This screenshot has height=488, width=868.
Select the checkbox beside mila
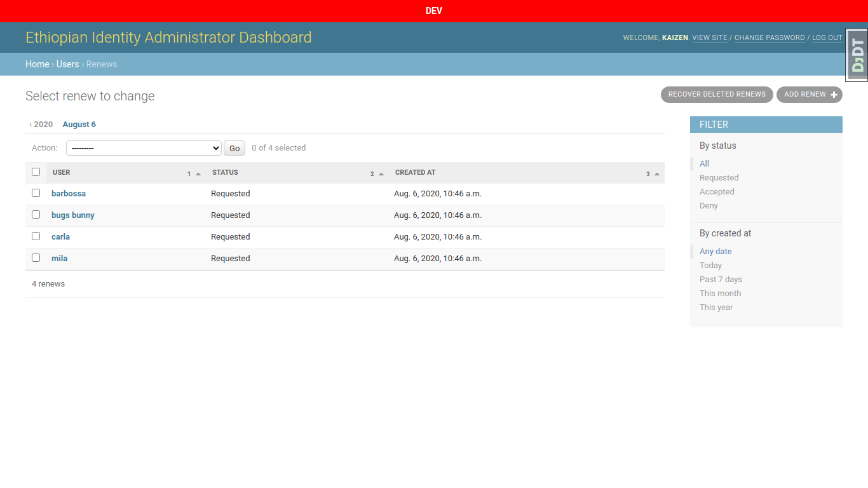pyautogui.click(x=36, y=258)
